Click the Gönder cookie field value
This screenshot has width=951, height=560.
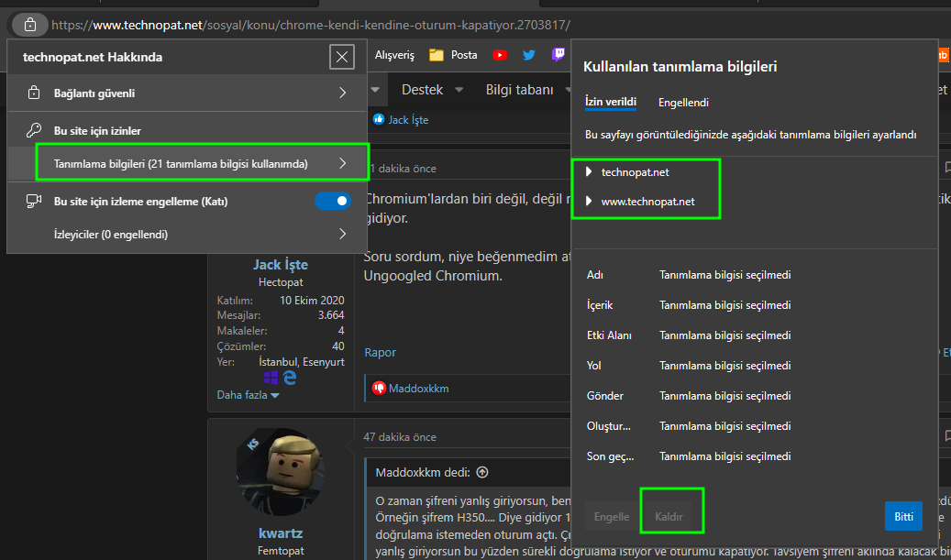pos(725,396)
